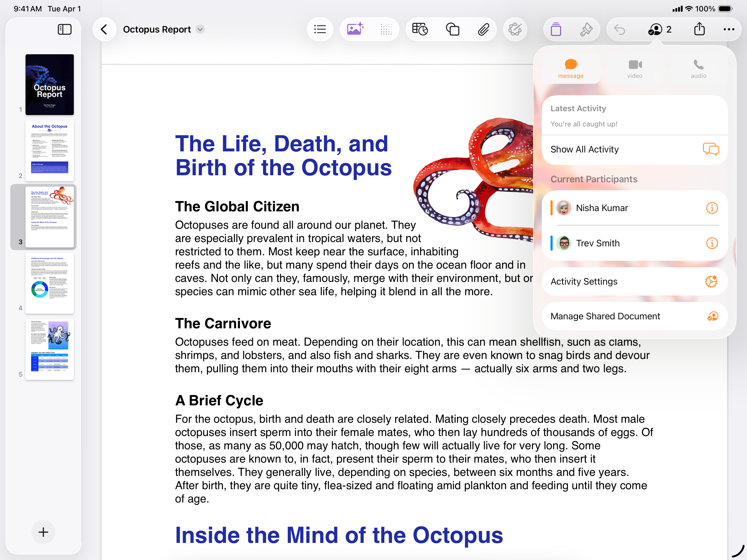Attach a file with the paperclip icon

point(484,29)
